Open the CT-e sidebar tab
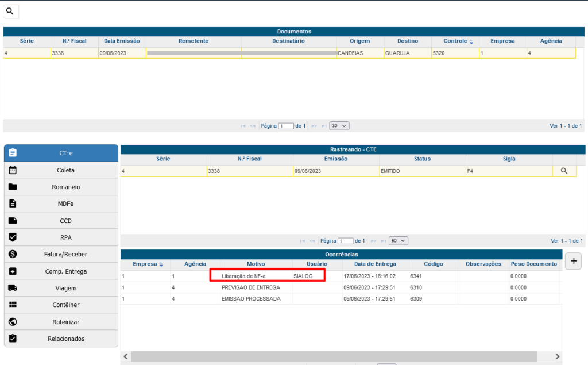588x365 pixels. 61,153
